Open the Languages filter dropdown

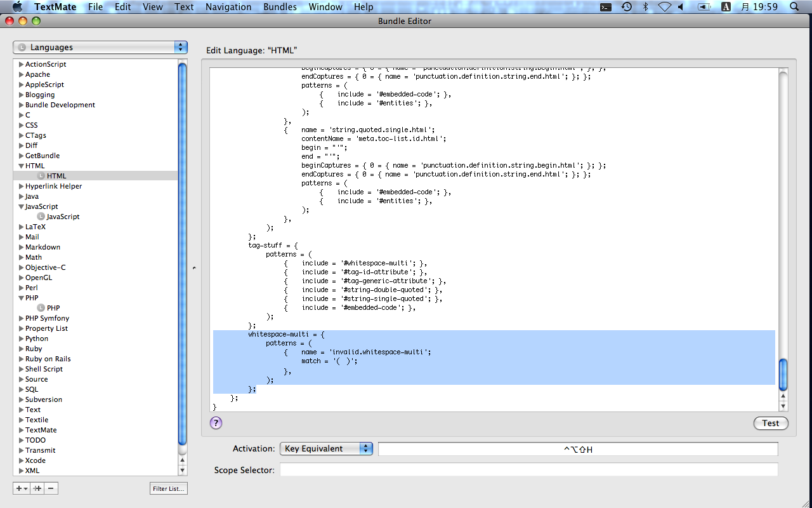tap(100, 48)
